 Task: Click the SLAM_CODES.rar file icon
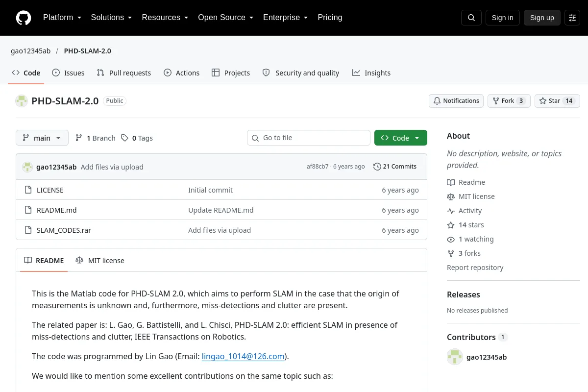click(28, 230)
